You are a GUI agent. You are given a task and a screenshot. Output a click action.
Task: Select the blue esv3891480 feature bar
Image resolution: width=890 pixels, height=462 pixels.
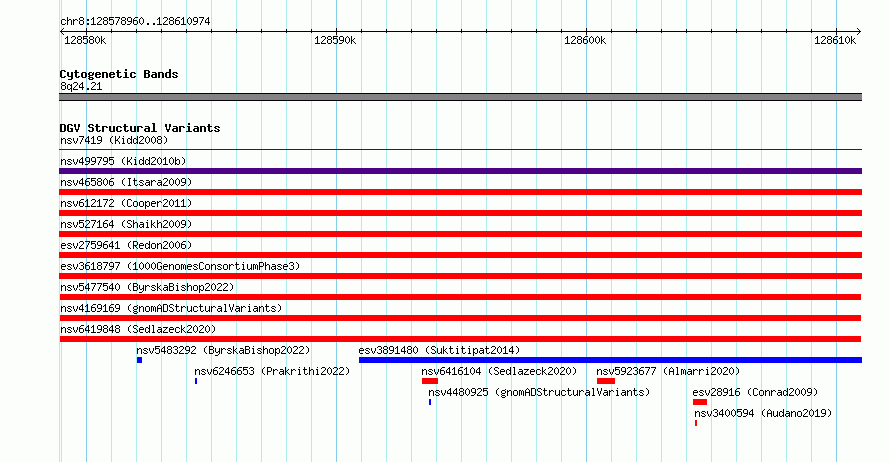pyautogui.click(x=610, y=360)
